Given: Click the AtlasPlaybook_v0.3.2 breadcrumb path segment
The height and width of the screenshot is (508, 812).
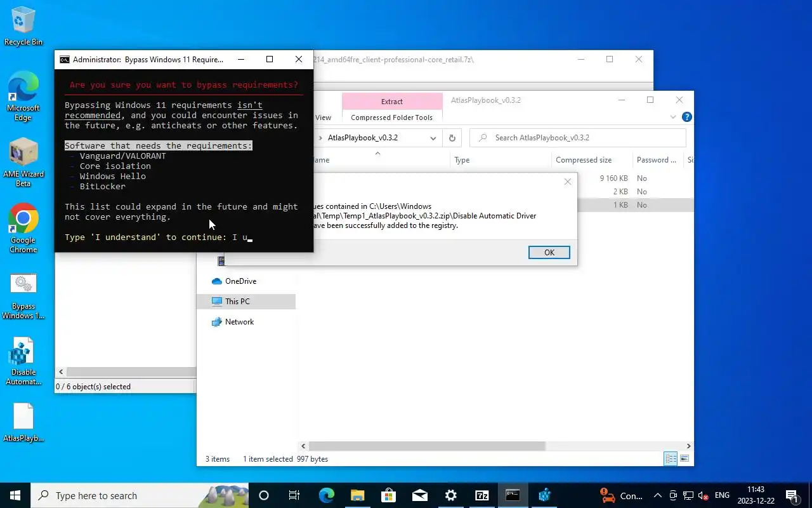Looking at the screenshot, I should (363, 138).
